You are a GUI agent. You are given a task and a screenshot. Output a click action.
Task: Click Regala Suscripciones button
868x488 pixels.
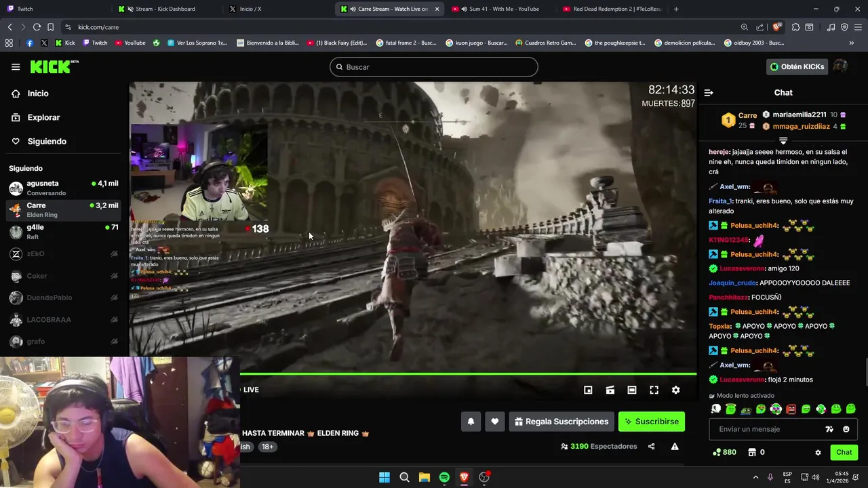pos(561,422)
